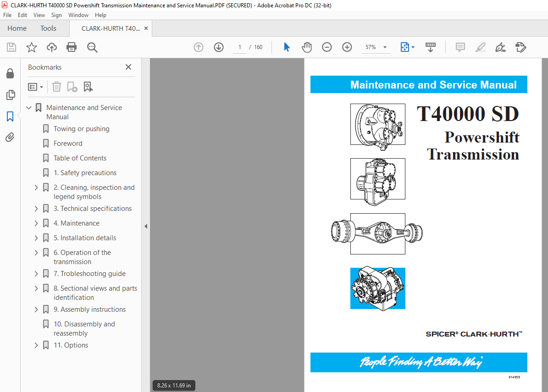
Task: Expand the 8. Sectional views bookmark
Action: (36, 288)
